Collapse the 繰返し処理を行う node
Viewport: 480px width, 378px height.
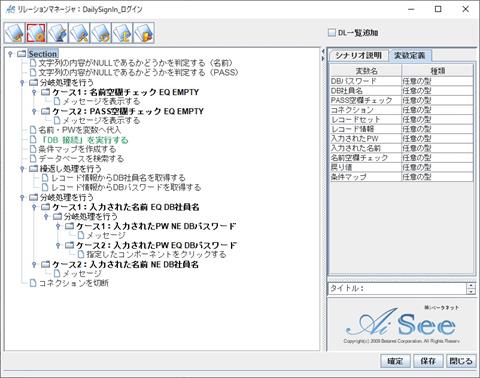(22, 169)
